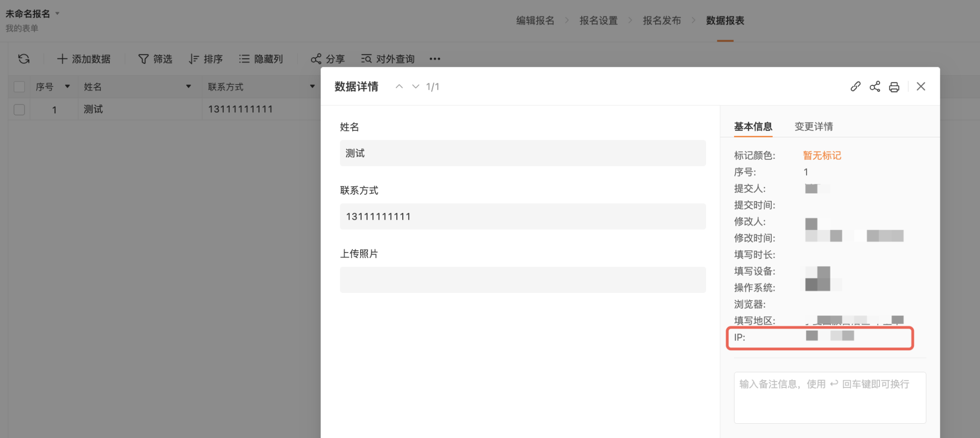
Task: Copy link via chain icon in detail panel
Action: click(856, 87)
